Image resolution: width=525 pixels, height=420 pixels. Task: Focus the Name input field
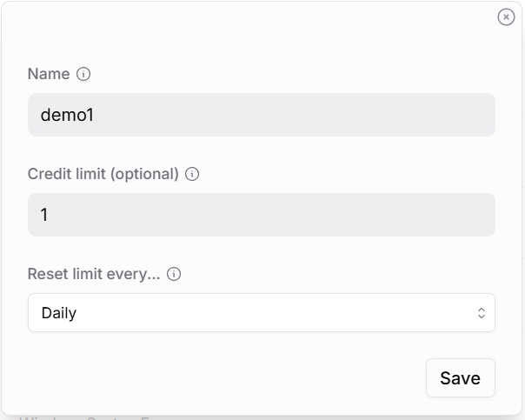click(261, 115)
